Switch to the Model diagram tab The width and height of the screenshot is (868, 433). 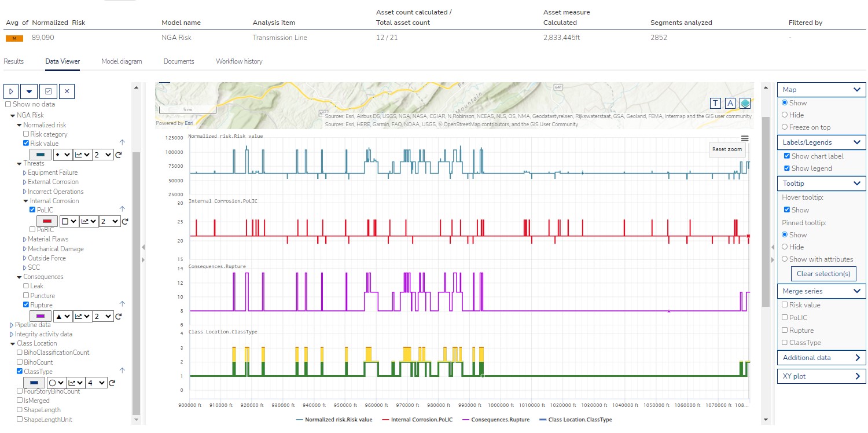[x=122, y=61]
